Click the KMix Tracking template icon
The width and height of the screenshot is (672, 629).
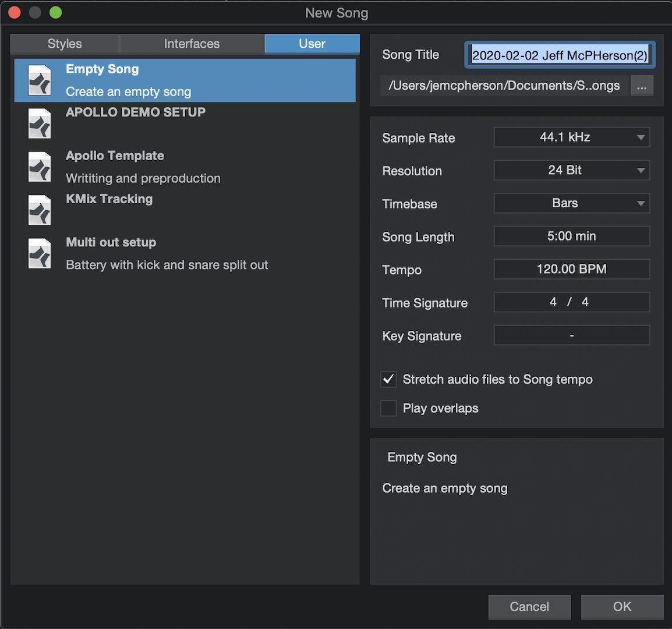click(38, 210)
